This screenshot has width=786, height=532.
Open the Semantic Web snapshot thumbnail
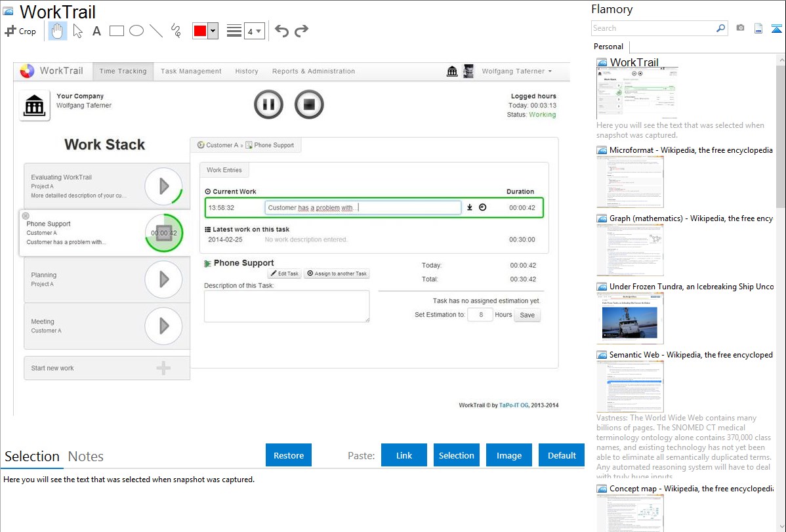click(x=630, y=386)
